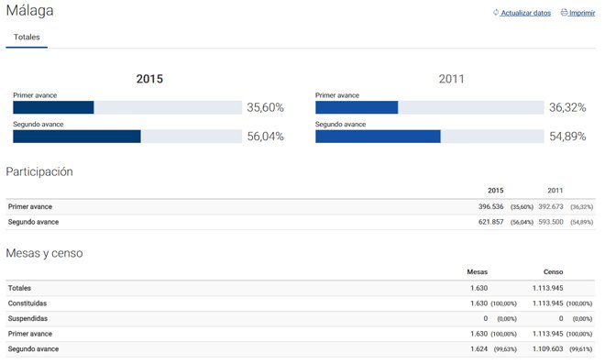
Task: Click the 54,89% percentage value
Action: tap(567, 137)
